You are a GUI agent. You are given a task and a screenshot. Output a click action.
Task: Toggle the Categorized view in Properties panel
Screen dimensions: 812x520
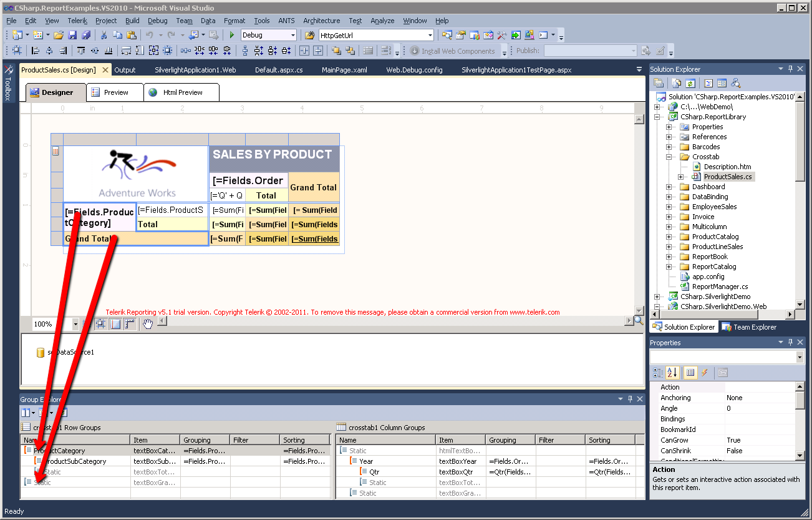(x=658, y=373)
